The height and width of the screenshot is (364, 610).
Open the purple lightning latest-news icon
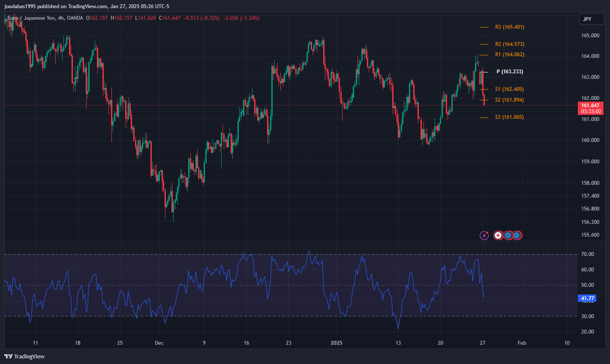[484, 235]
